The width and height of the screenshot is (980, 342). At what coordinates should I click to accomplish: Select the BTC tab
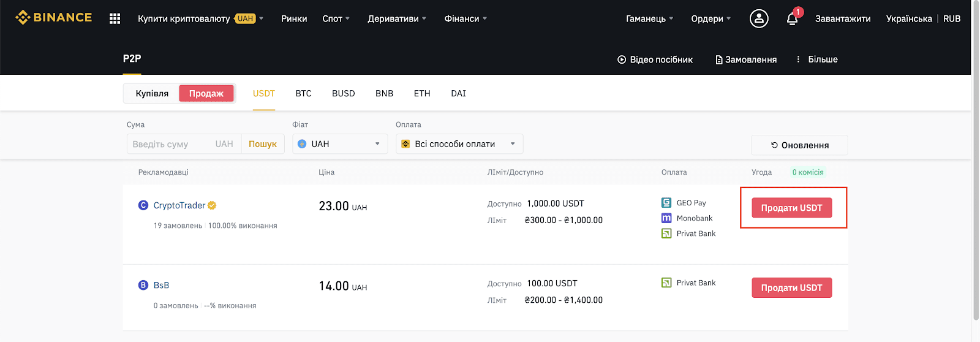click(x=303, y=93)
